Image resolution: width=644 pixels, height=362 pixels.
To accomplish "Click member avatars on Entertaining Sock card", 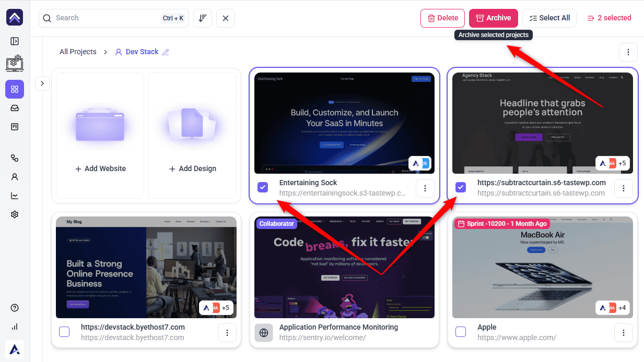I will pos(420,163).
